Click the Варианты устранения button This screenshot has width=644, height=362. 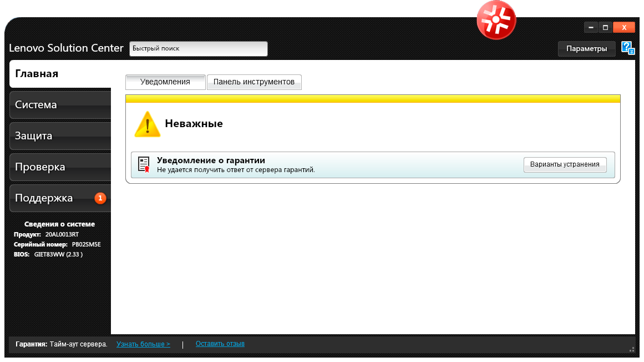click(565, 164)
